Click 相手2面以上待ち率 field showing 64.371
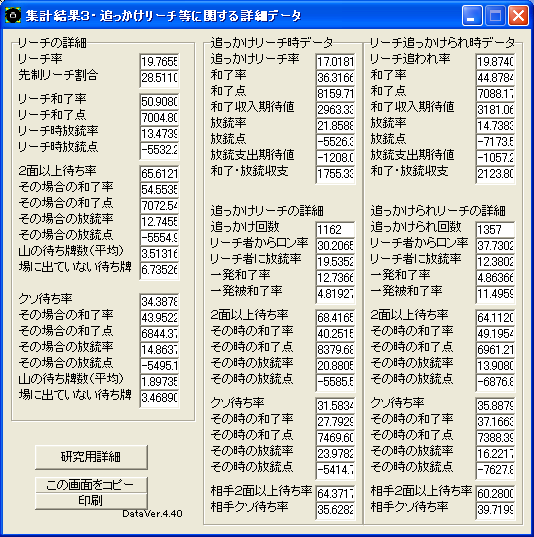Image resolution: width=534 pixels, height=537 pixels. [x=335, y=494]
